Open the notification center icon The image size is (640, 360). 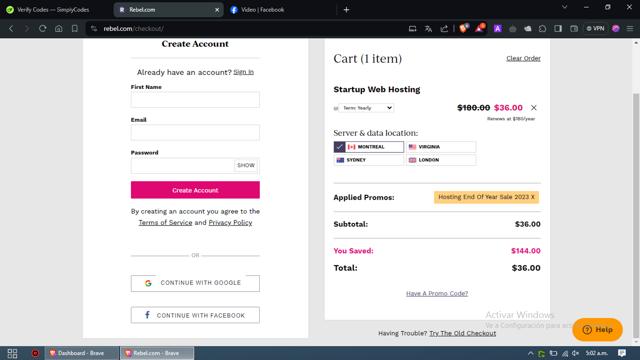pyautogui.click(x=622, y=353)
